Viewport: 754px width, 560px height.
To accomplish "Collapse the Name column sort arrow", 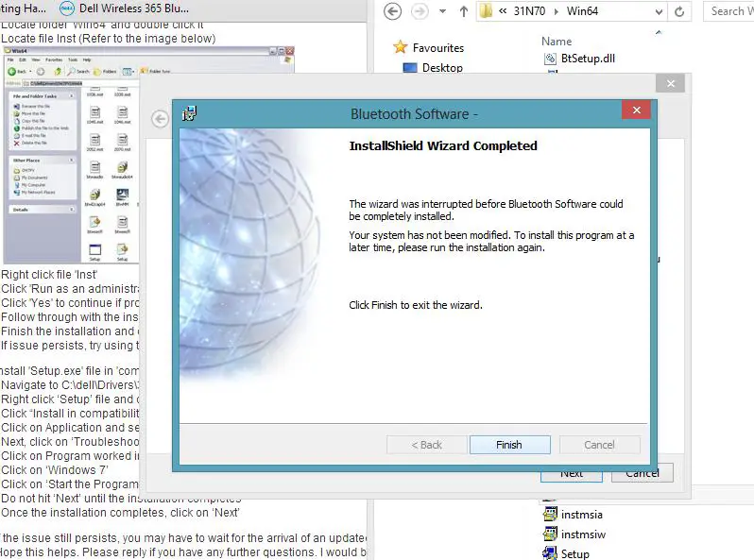I will point(659,32).
